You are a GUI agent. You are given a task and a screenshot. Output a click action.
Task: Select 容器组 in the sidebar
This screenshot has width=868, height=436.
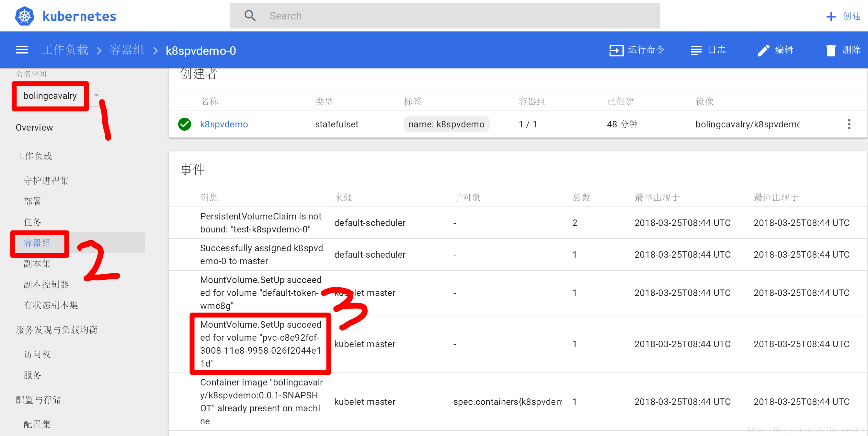point(37,243)
